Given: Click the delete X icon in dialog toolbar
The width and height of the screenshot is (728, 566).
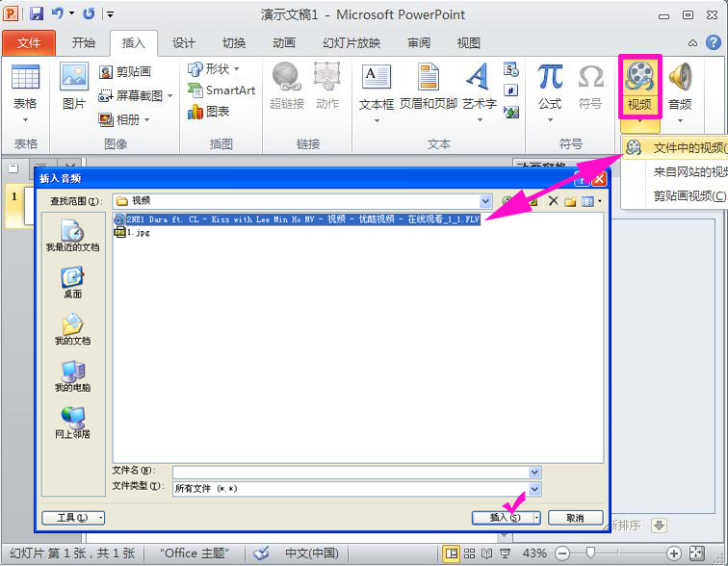Looking at the screenshot, I should pos(553,201).
